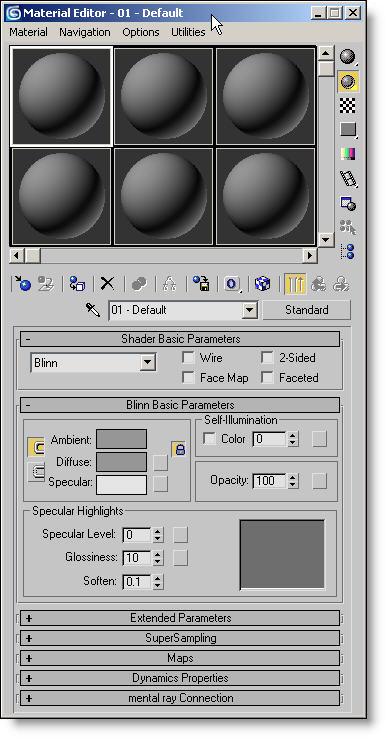Screen dimensions: 388x740
Task: Click the Material Effects Channel icon
Action: (x=232, y=284)
